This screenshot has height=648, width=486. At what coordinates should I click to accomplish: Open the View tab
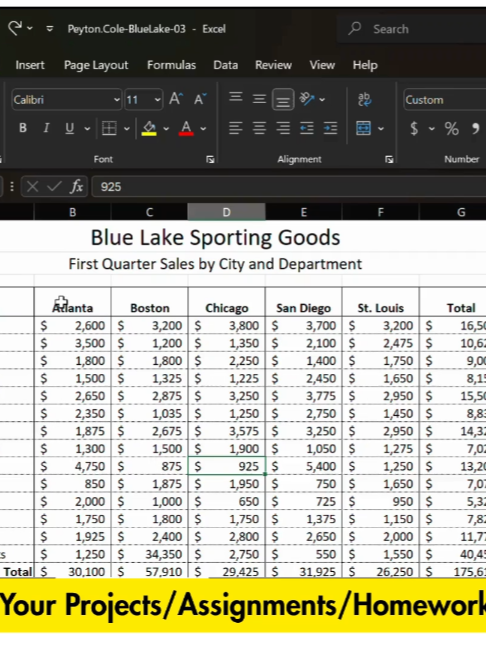pos(322,65)
